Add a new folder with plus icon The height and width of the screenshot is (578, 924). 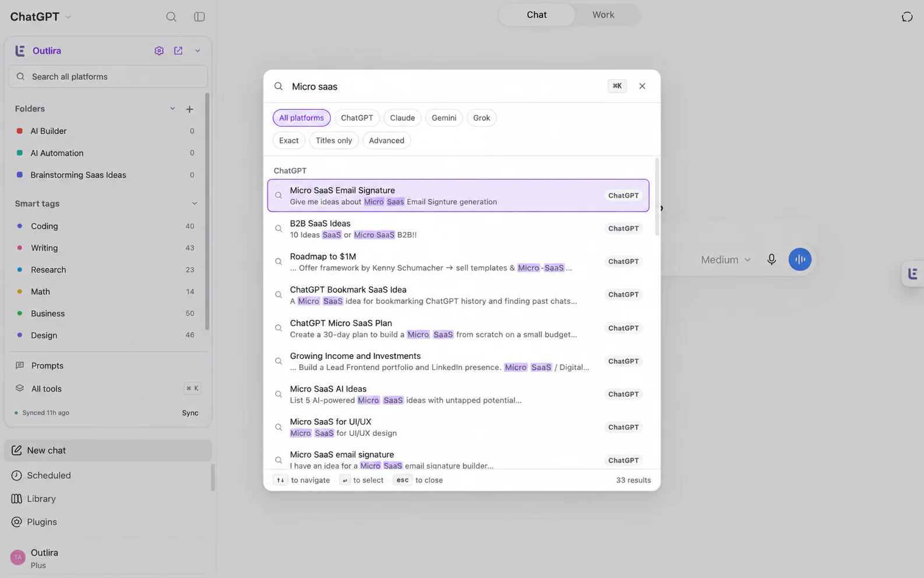tap(189, 109)
